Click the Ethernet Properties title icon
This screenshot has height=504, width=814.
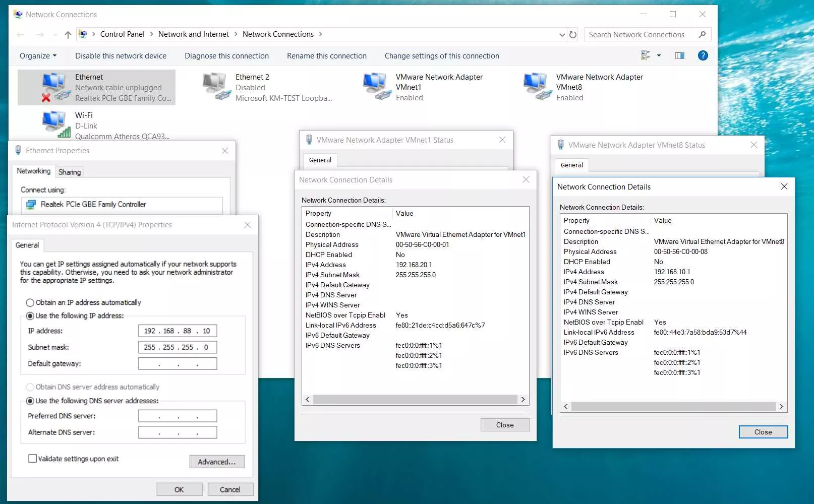point(18,150)
